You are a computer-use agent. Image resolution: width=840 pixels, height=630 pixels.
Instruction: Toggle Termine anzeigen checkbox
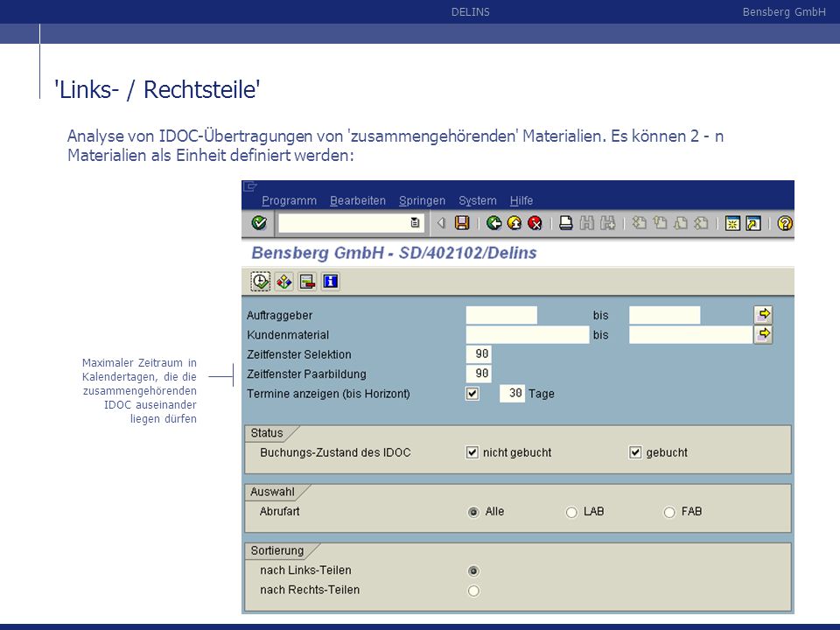point(472,394)
